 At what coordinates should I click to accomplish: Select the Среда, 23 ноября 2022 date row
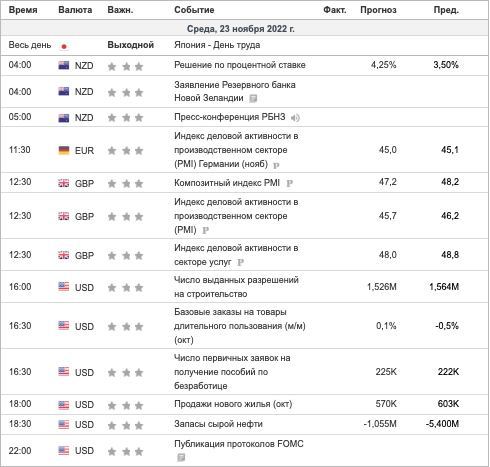(x=245, y=29)
